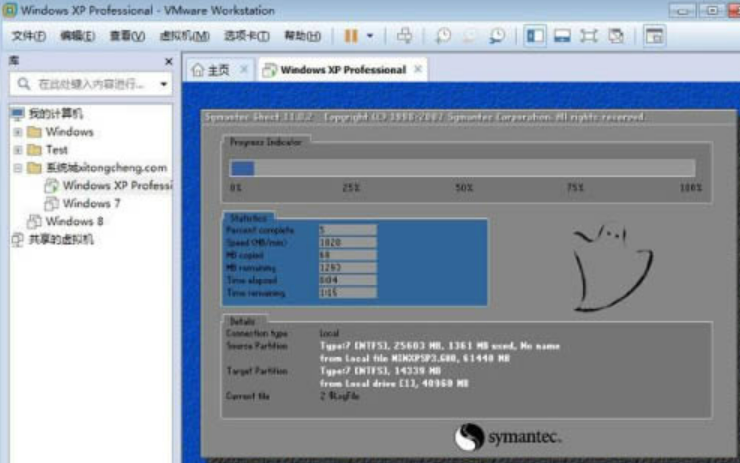Open the 虚拟机(M) menu
This screenshot has height=463, width=740.
(x=184, y=36)
